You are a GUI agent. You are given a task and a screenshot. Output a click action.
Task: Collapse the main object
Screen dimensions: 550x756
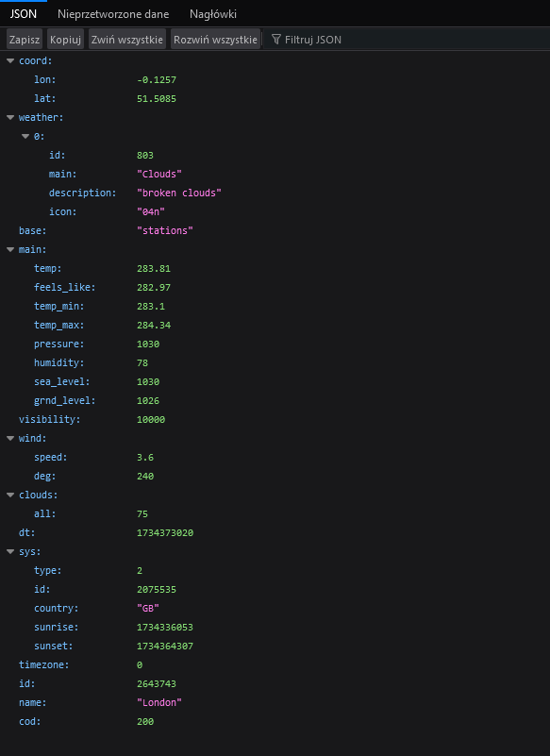click(x=10, y=249)
